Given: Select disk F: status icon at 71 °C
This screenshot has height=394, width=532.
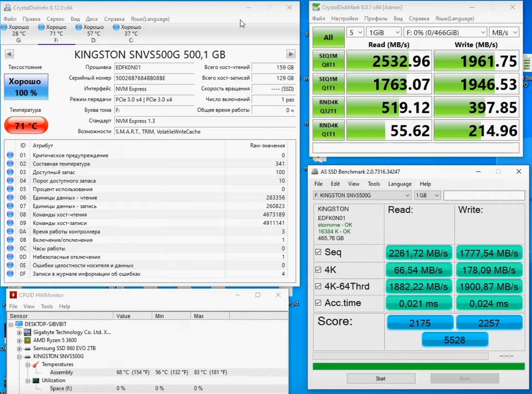Looking at the screenshot, I should click(x=41, y=27).
